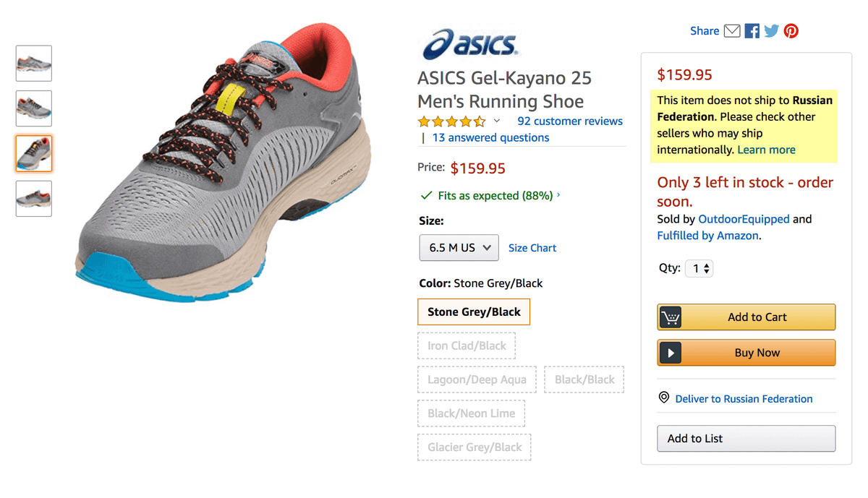This screenshot has height=498, width=868.
Task: Share on Pinterest icon
Action: coord(791,31)
